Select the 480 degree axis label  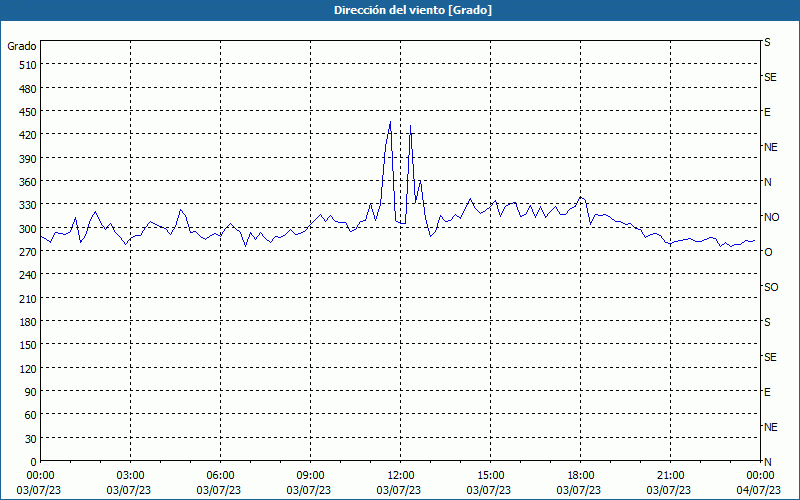pyautogui.click(x=28, y=89)
